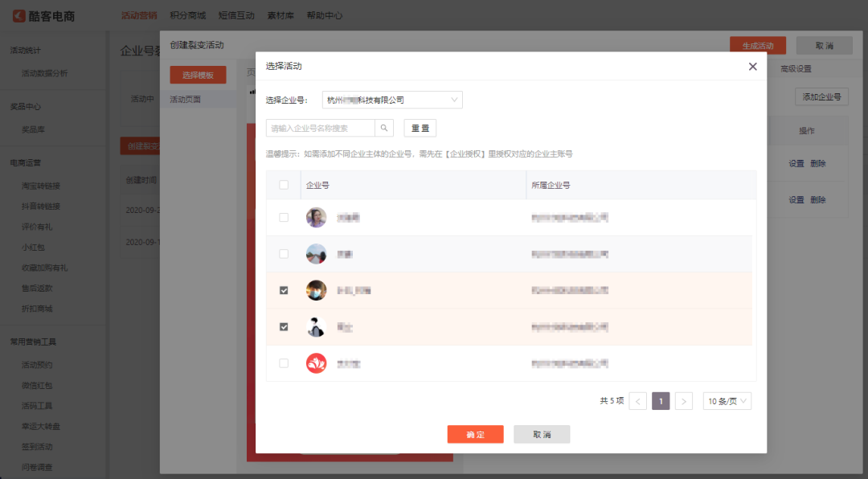Click 取消 at the dialog bottom
Screen dimensions: 868x479
[x=542, y=434]
